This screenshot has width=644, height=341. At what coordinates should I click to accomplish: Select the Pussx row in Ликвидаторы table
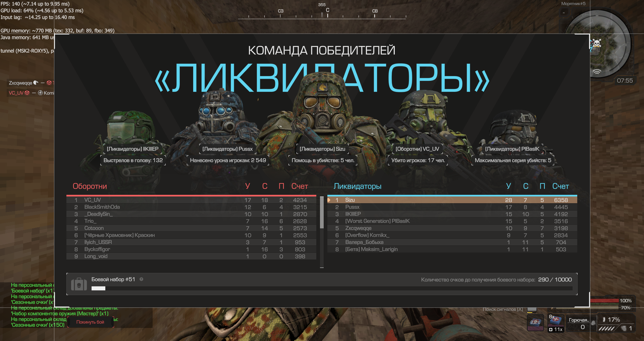452,207
